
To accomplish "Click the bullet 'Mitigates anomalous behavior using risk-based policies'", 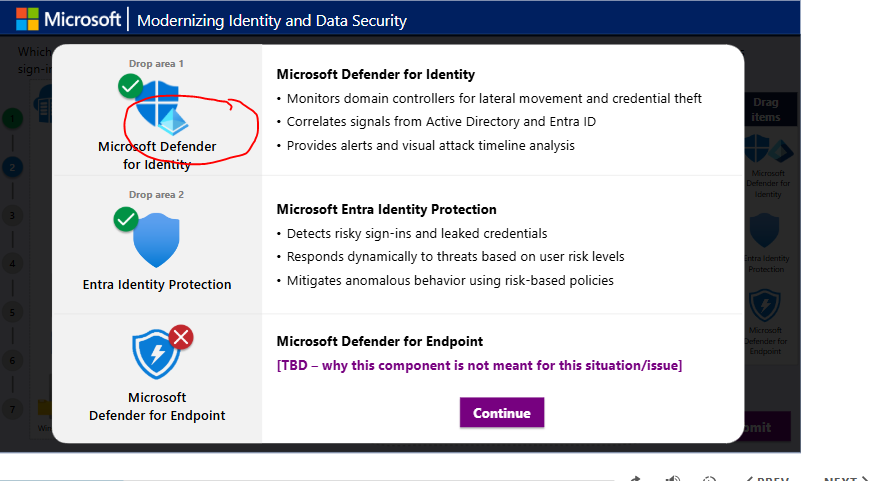I will (450, 280).
